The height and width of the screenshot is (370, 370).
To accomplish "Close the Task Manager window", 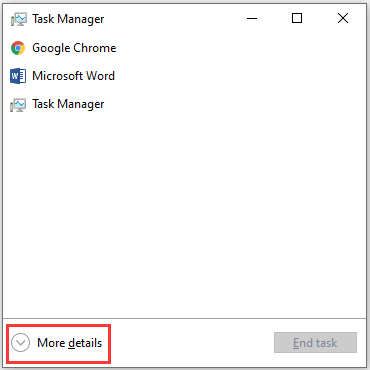I will 343,18.
